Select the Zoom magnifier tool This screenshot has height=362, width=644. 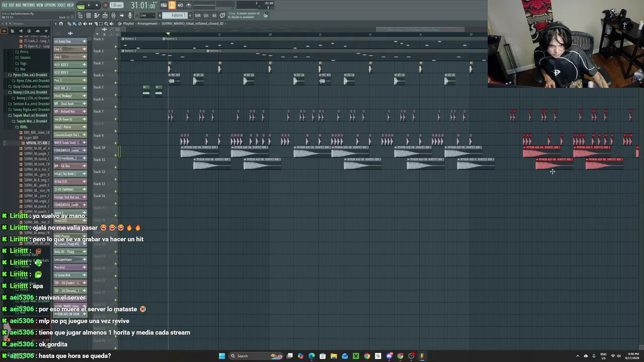[106, 24]
